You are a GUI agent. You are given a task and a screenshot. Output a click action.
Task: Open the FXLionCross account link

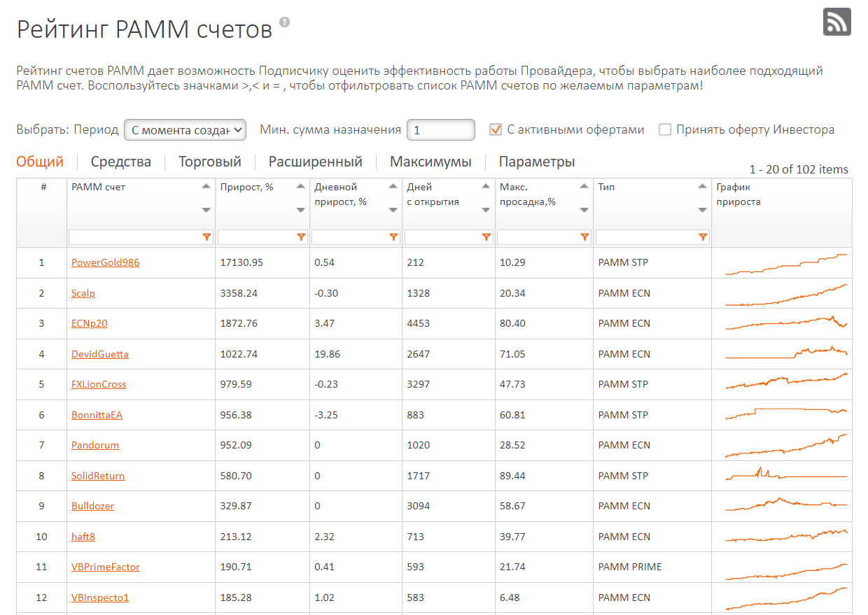99,384
